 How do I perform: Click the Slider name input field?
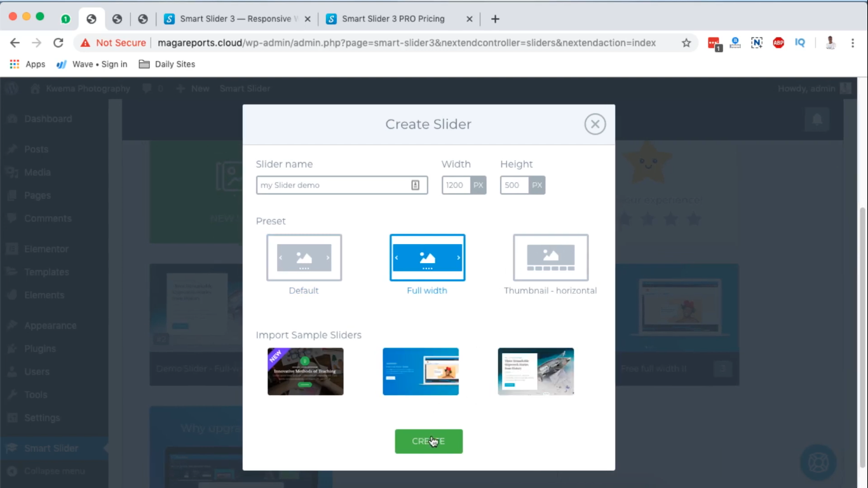point(342,185)
